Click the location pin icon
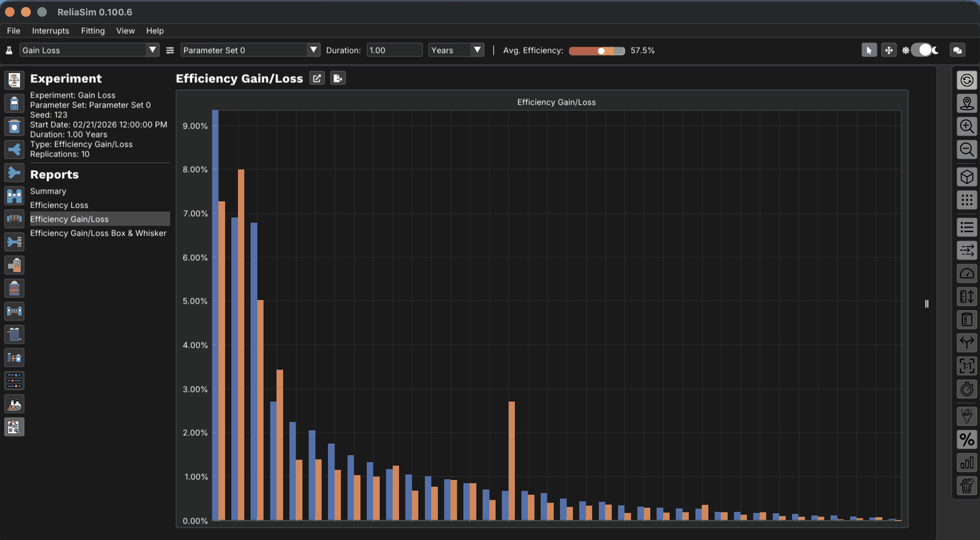 pyautogui.click(x=967, y=103)
